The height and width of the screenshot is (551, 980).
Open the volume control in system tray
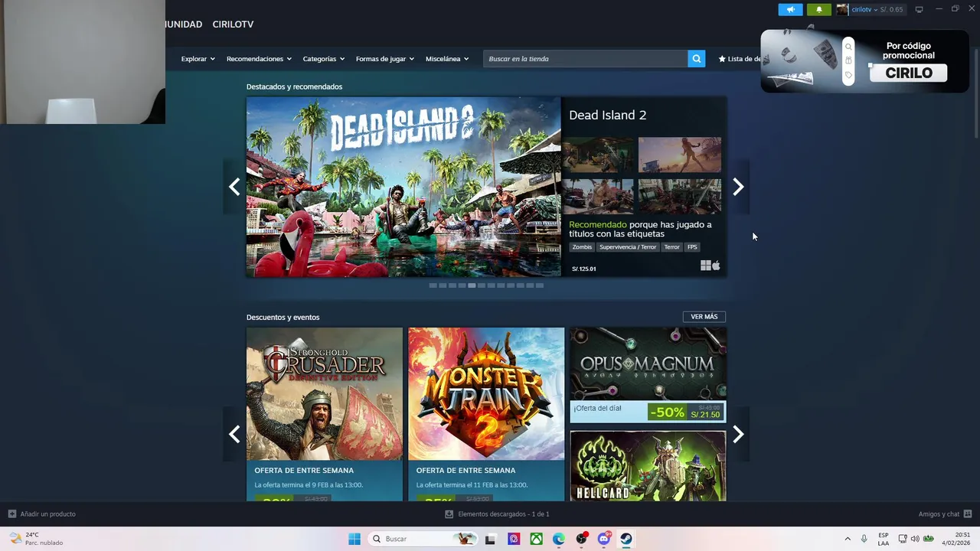[x=915, y=539]
